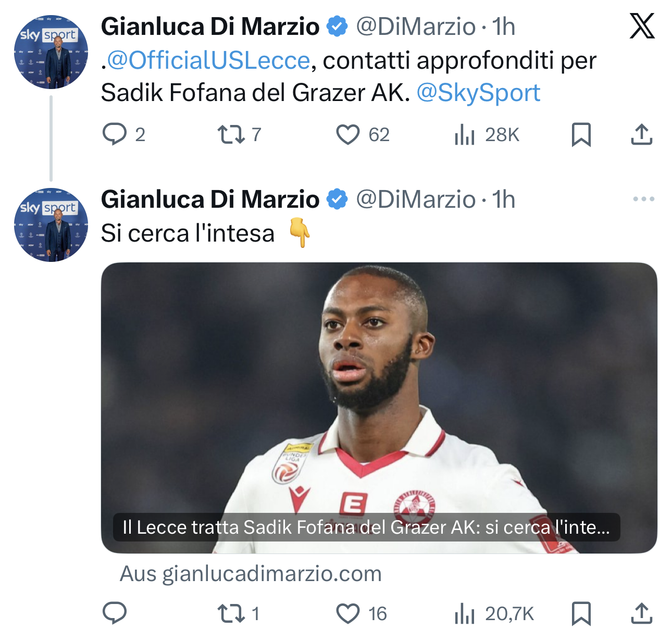Share the second tweet
Image resolution: width=672 pixels, height=642 pixels.
pyautogui.click(x=641, y=613)
